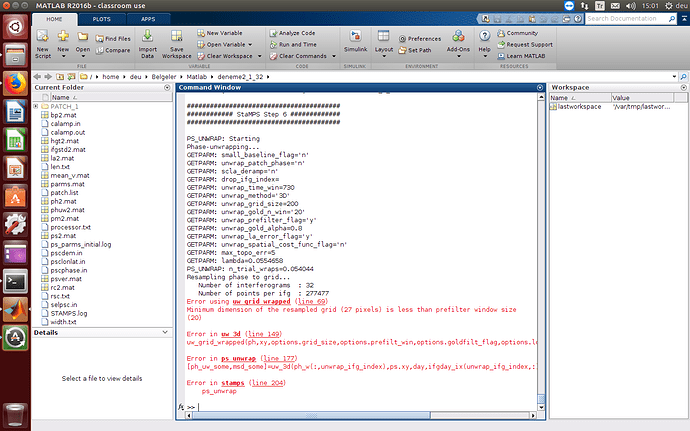Click Save Workspace icon
690x431 pixels.
176,36
